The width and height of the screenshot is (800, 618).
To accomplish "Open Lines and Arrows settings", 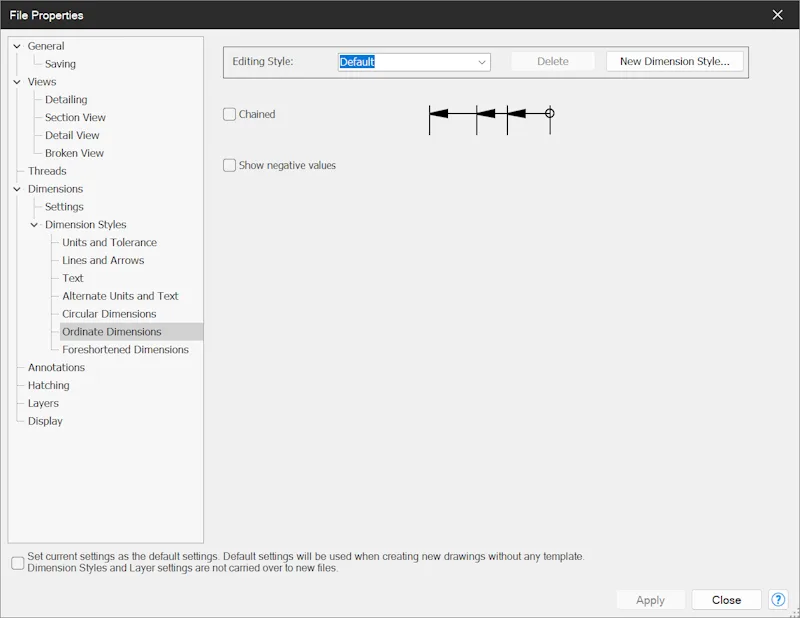I will pos(103,260).
